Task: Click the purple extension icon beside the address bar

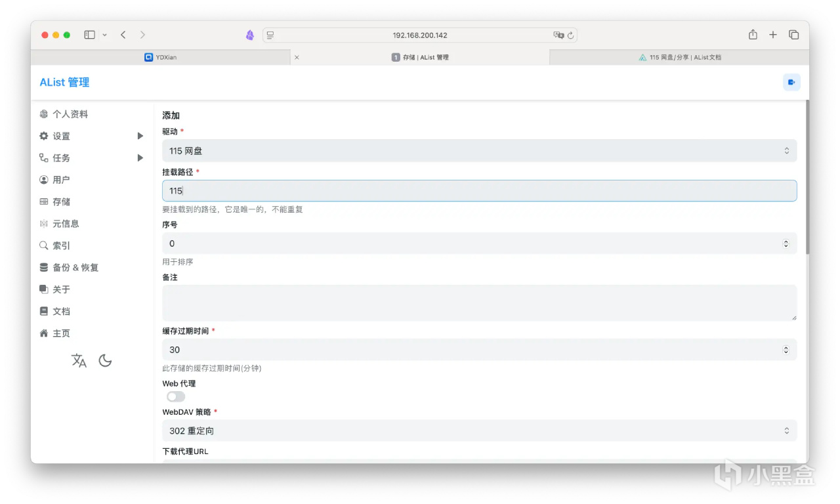Action: pos(249,35)
